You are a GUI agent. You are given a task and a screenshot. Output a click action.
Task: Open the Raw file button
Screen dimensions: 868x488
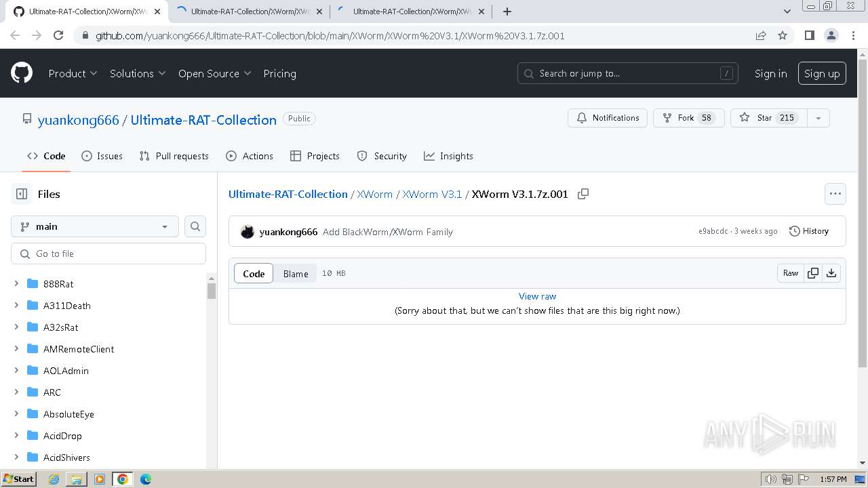pyautogui.click(x=791, y=273)
